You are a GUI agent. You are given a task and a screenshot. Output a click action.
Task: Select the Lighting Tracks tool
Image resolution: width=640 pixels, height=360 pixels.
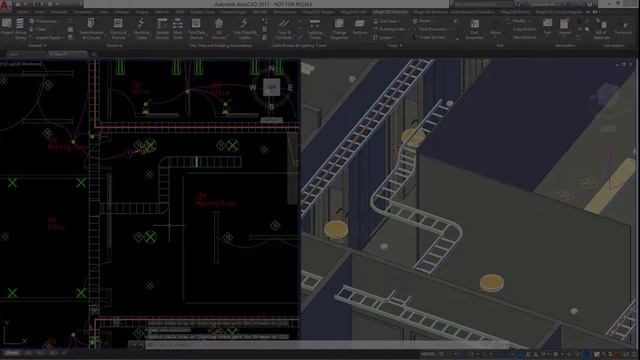coord(315,29)
